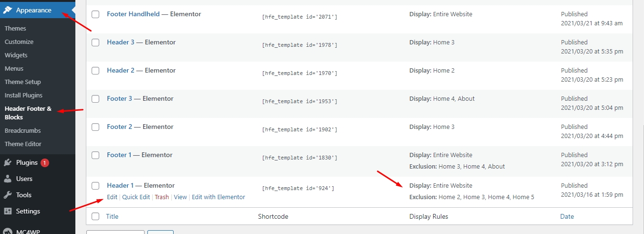This screenshot has height=234, width=644.
Task: Click the Appearance paintbrush icon
Action: coord(8,10)
